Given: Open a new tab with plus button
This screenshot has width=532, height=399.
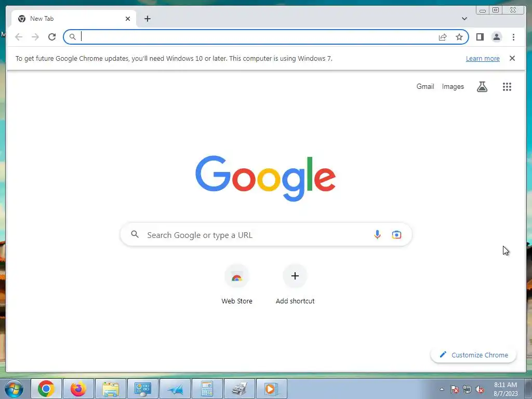Looking at the screenshot, I should point(147,19).
